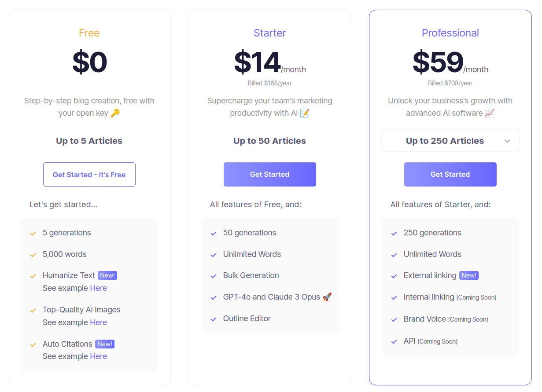Viewport: 542px width, 392px height.
Task: Open the Auto Citations example Here link
Action: [x=98, y=356]
